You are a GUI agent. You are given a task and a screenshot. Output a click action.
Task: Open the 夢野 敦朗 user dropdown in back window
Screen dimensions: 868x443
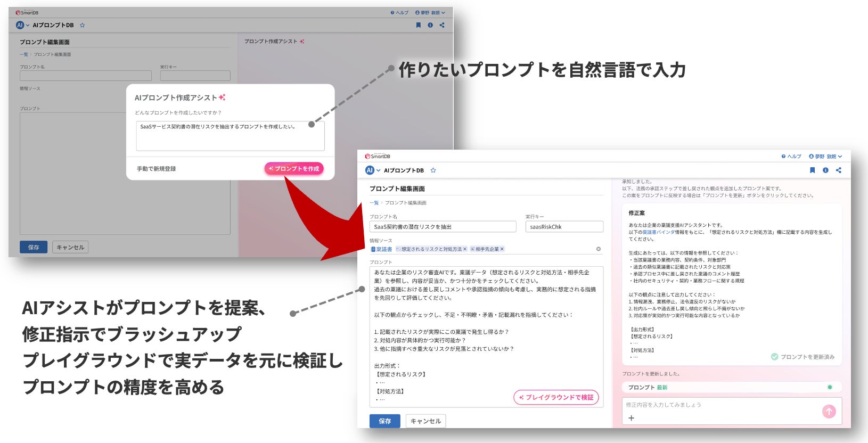(430, 12)
